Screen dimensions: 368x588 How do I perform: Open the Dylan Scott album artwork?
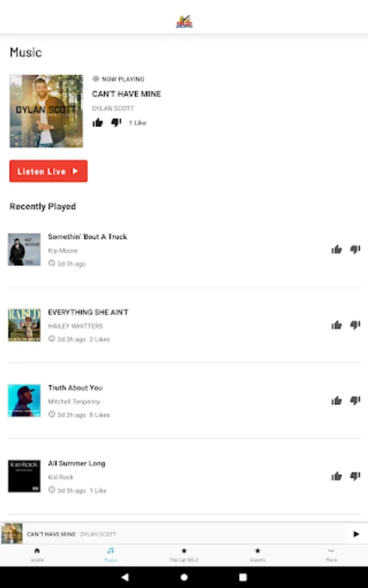46,111
